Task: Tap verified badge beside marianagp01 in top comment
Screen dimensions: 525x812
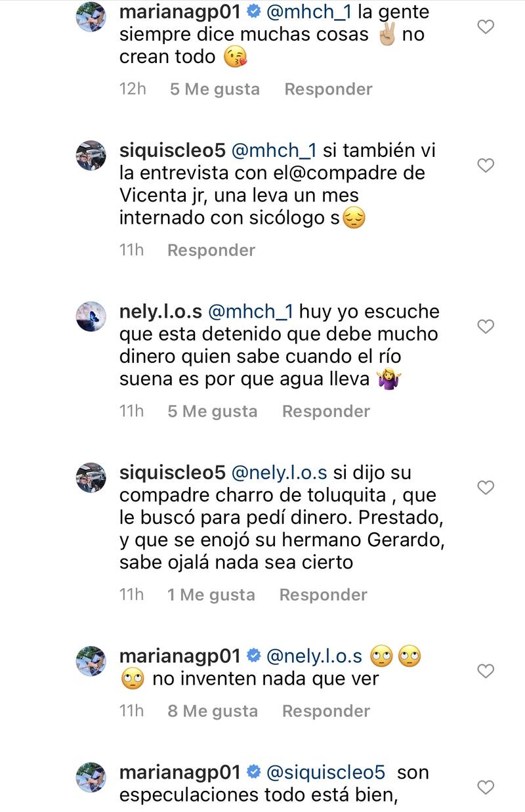Action: point(254,12)
